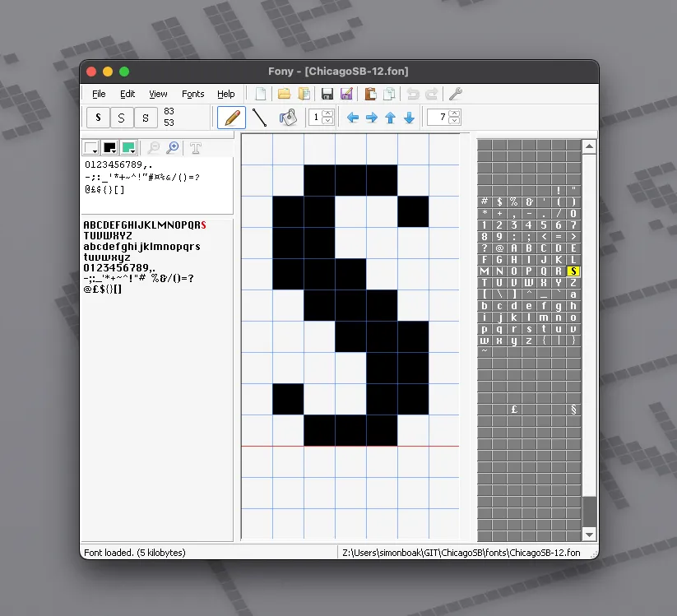This screenshot has height=616, width=677.
Task: Select the £ glyph in the character map
Action: (514, 408)
